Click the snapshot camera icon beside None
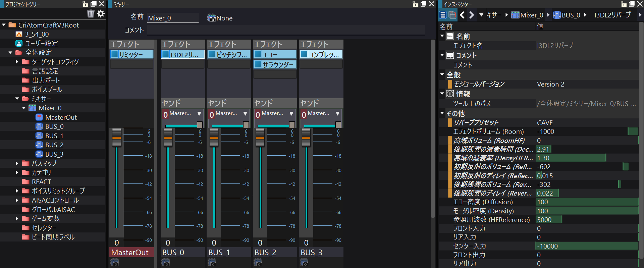 coord(211,18)
